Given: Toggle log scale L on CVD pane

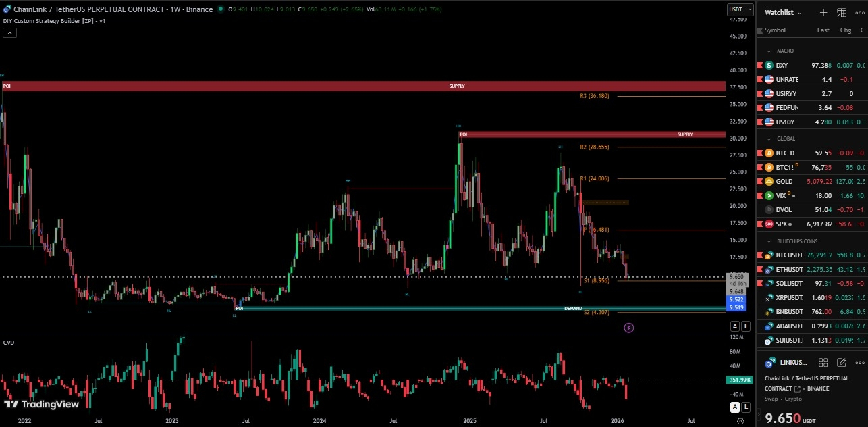Looking at the screenshot, I should pos(746,407).
